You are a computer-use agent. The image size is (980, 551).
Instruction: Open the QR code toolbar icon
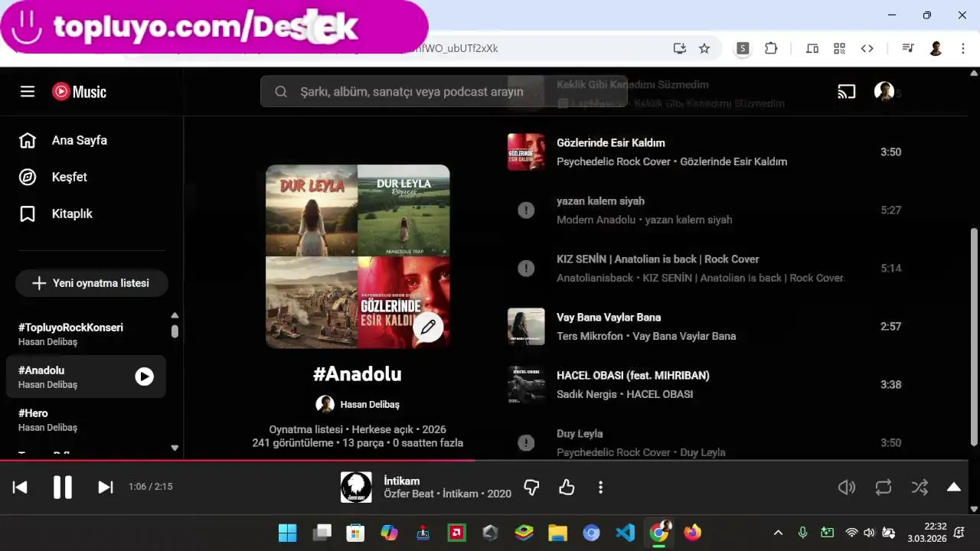(x=840, y=48)
